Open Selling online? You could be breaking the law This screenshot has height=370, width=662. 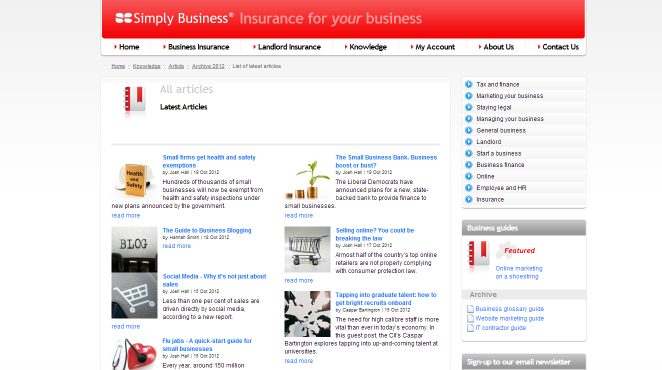coord(374,234)
